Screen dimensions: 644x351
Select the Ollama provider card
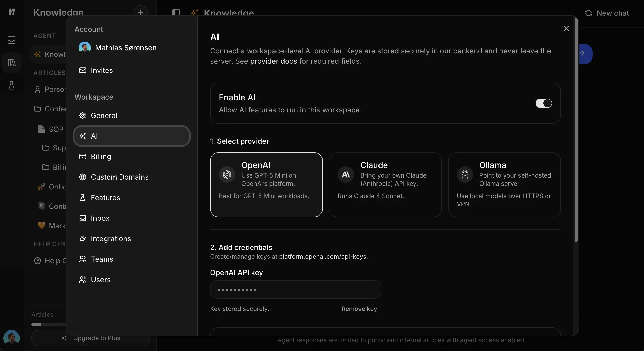[x=504, y=185]
